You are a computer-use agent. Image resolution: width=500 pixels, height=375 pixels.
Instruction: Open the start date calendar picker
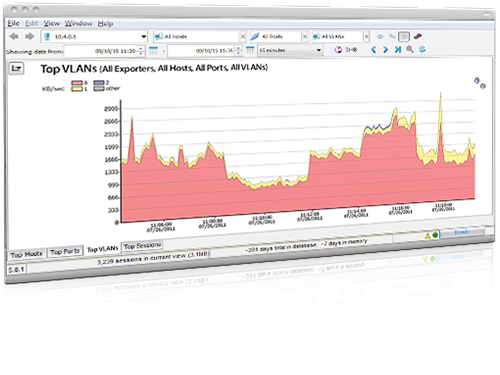point(153,51)
